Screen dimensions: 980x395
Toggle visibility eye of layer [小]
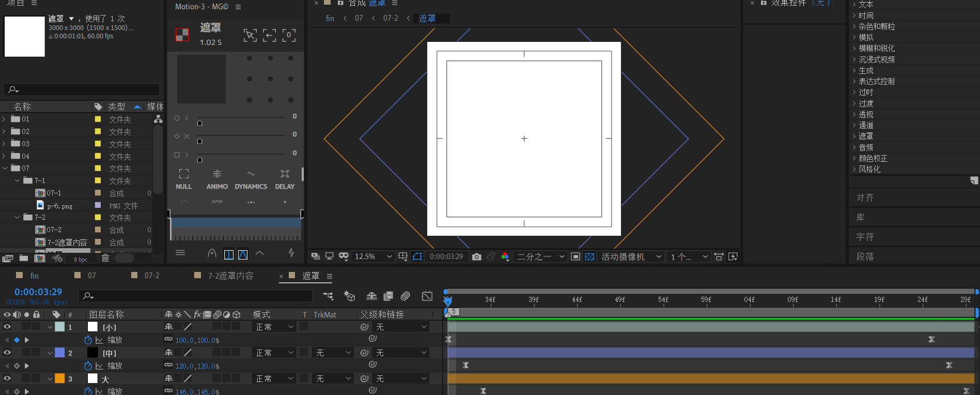pos(7,327)
